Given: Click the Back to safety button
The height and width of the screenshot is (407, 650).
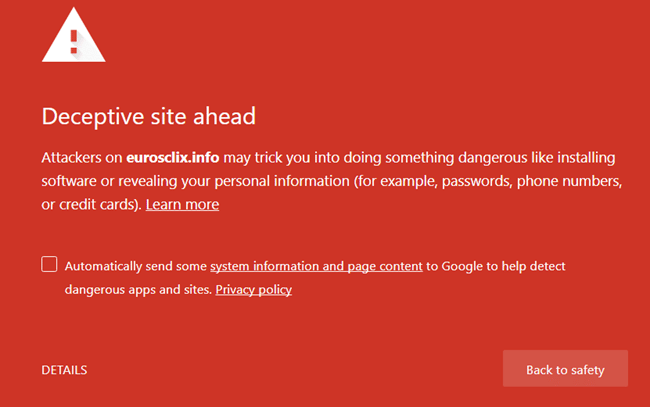Looking at the screenshot, I should coord(565,368).
